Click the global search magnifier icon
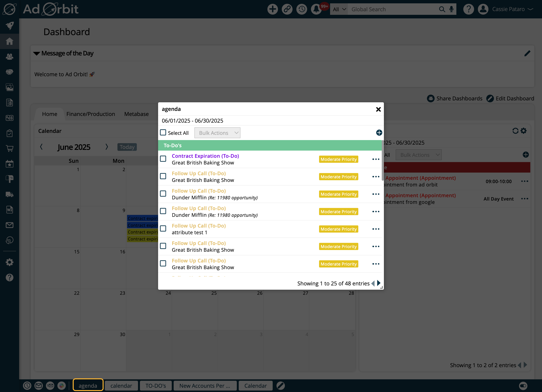The image size is (542, 392). pyautogui.click(x=442, y=9)
